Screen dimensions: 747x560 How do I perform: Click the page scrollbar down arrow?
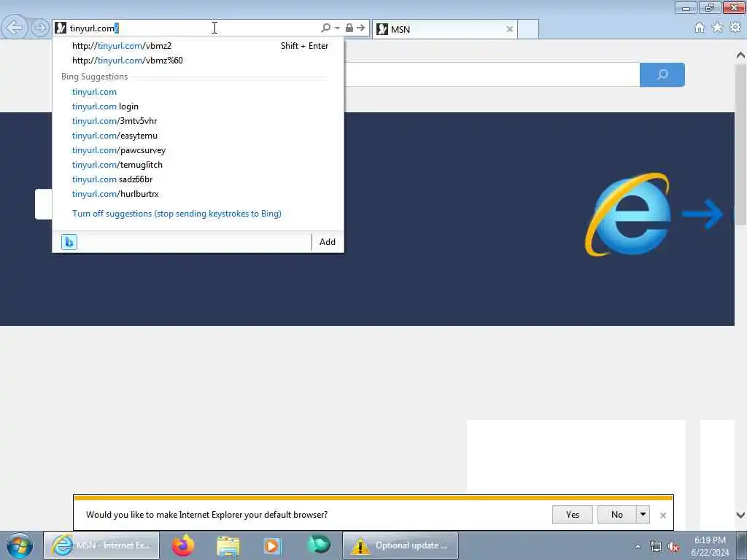point(740,515)
